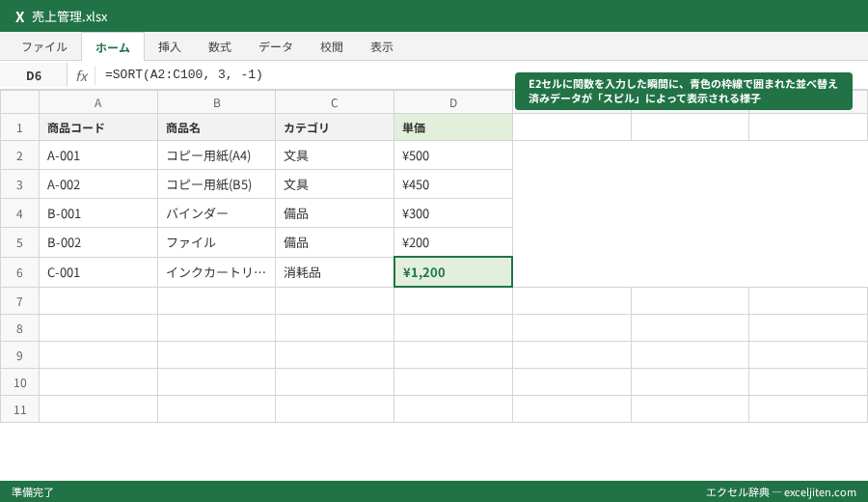The height and width of the screenshot is (502, 868).
Task: Select row 8 header
Action: coord(19,328)
